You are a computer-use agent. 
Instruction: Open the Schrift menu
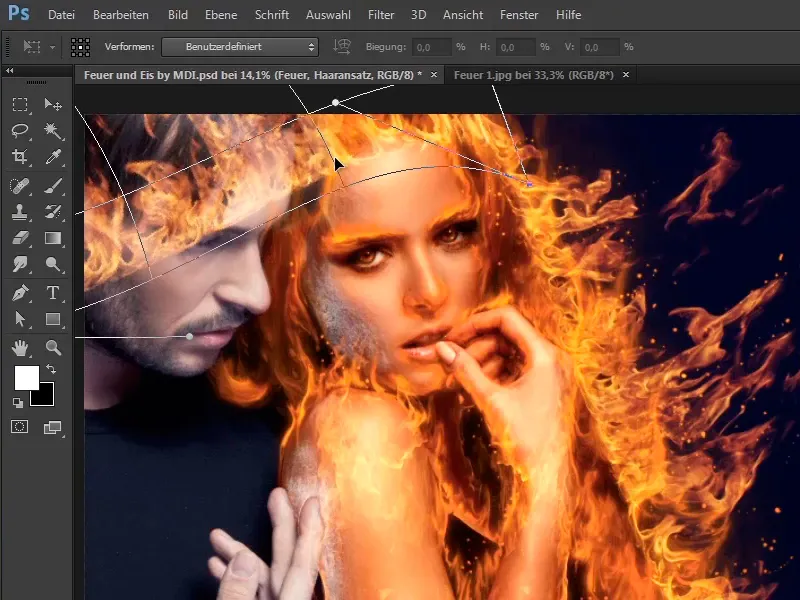[x=272, y=15]
